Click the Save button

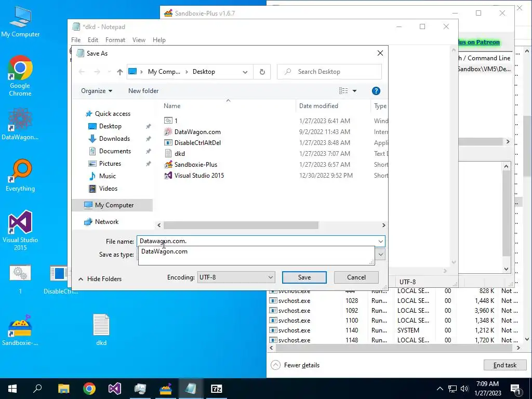pos(304,277)
